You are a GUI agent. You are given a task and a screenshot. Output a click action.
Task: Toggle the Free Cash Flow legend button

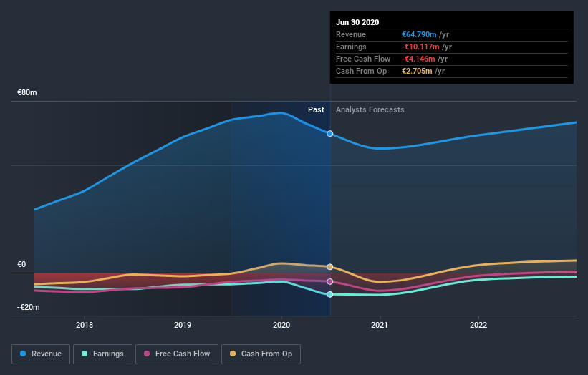click(x=177, y=354)
